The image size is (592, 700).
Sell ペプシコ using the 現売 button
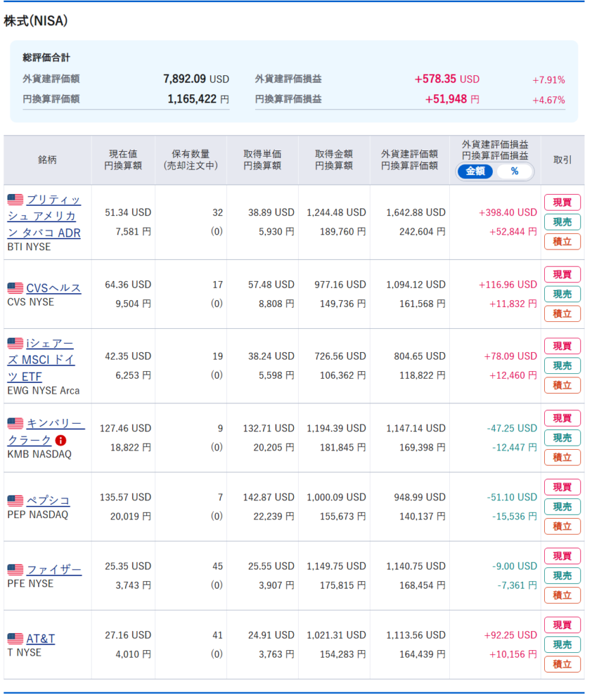[562, 507]
